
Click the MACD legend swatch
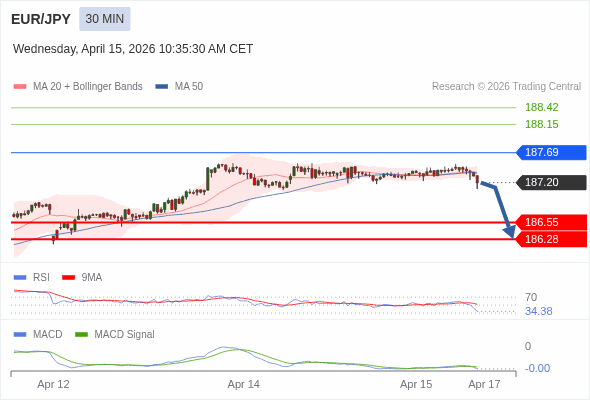[20, 335]
